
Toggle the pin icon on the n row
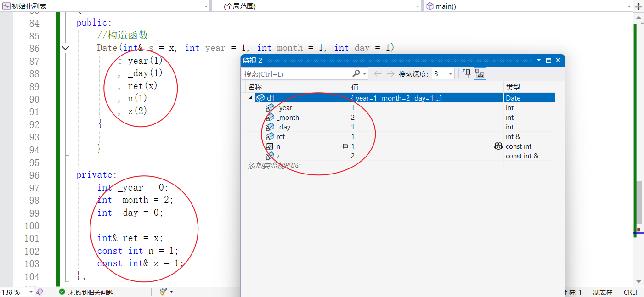click(x=344, y=146)
